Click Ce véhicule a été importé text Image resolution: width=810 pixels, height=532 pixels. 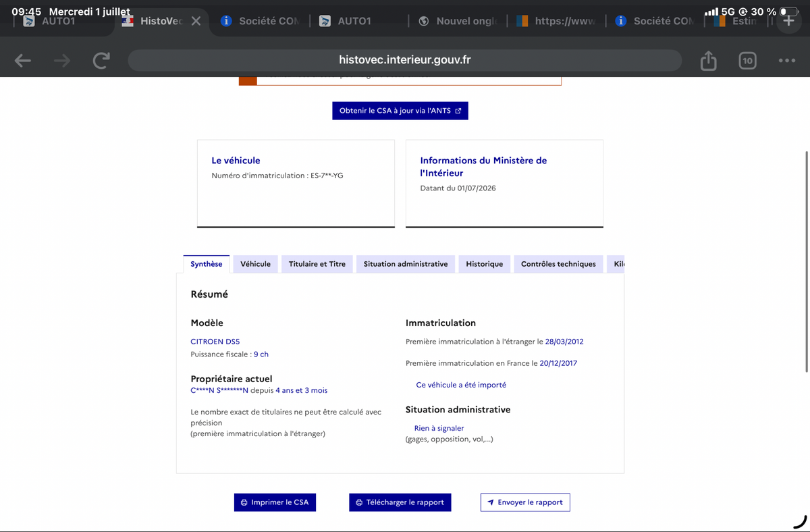[x=461, y=385]
